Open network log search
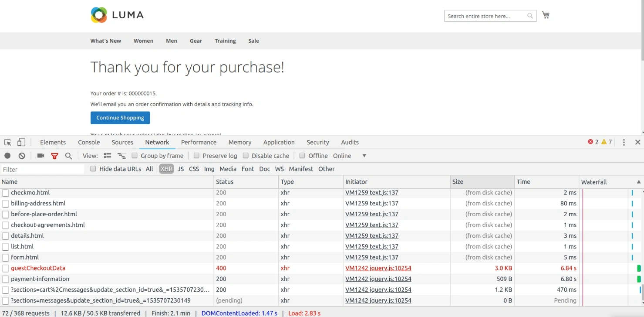 tap(69, 156)
